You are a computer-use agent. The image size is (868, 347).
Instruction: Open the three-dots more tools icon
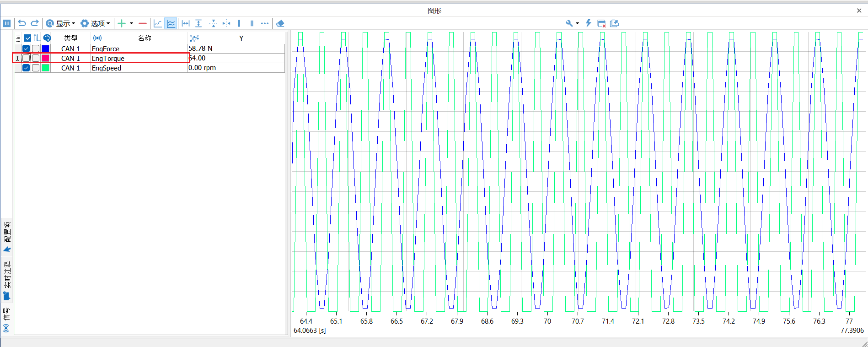point(265,23)
